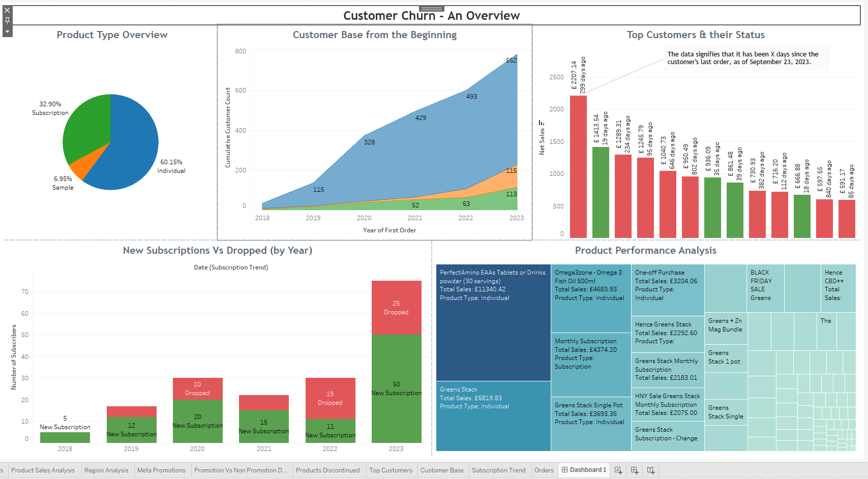Click the drag handle above the dashboard title
This screenshot has height=479, width=868.
(x=431, y=9)
